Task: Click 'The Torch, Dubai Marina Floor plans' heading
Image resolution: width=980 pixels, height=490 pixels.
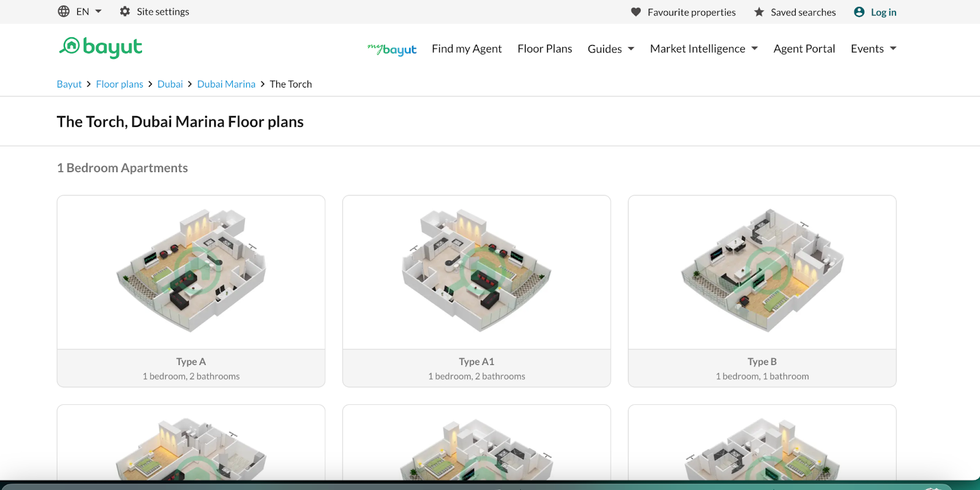Action: click(x=180, y=121)
